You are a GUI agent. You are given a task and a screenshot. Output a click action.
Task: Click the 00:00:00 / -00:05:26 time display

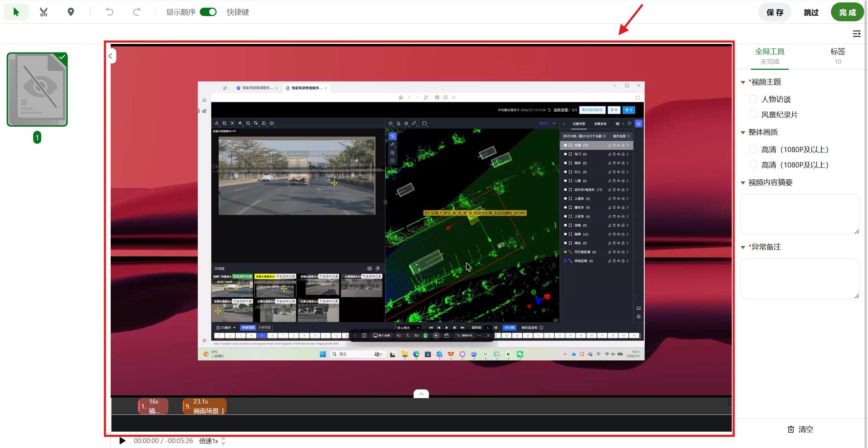click(x=163, y=441)
